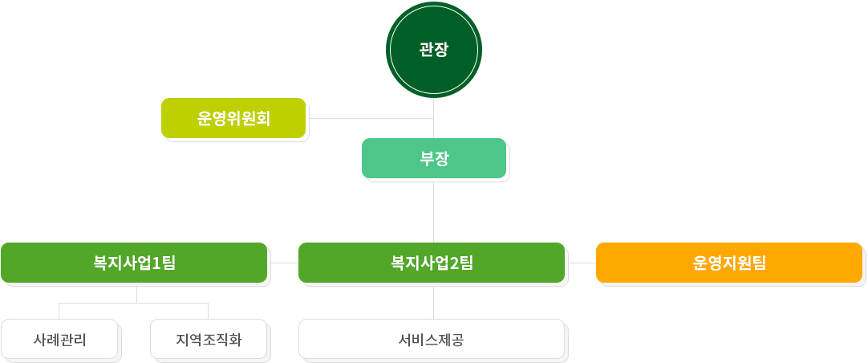Click the connector between 복지사업2팀 and 운영지원팀

581,263
